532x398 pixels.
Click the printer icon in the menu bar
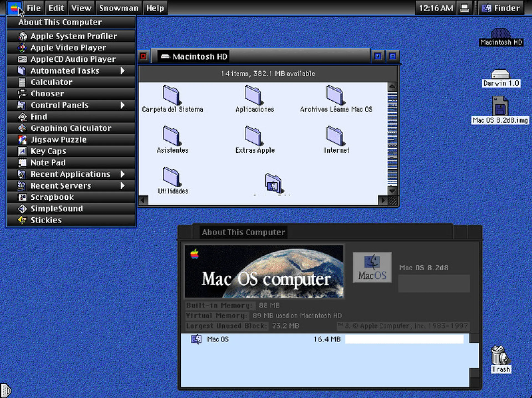point(464,7)
